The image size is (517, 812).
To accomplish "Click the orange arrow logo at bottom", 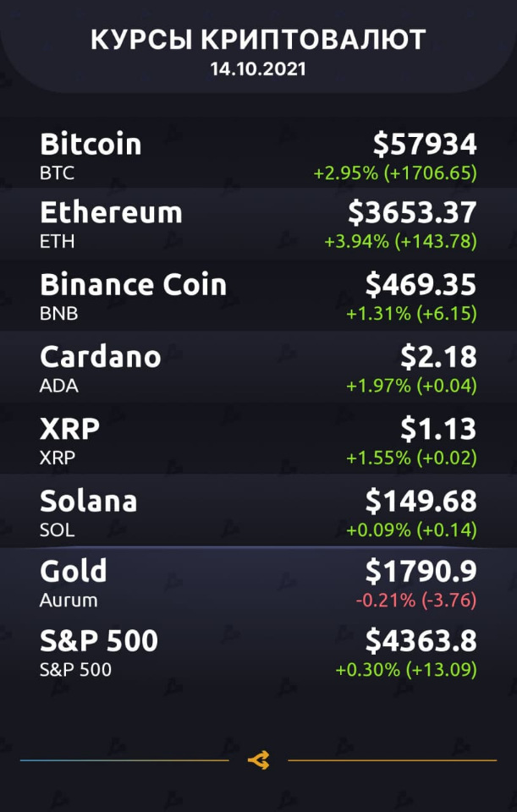I will coord(259,760).
